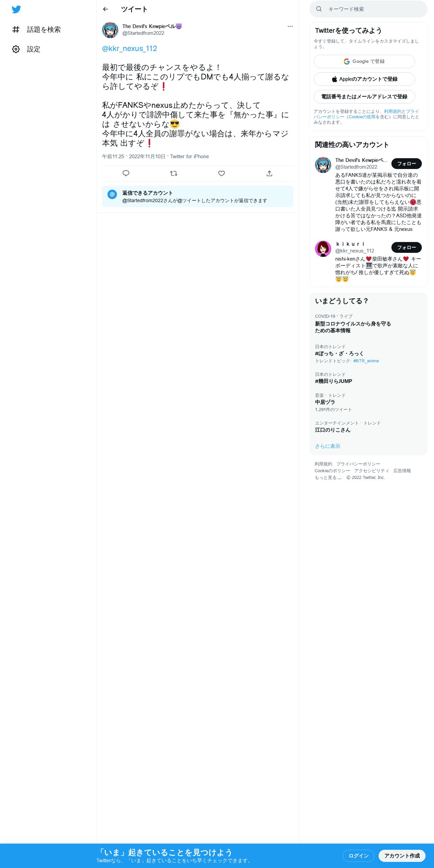
Task: Open the tweet author's profile avatar
Action: pyautogui.click(x=110, y=30)
